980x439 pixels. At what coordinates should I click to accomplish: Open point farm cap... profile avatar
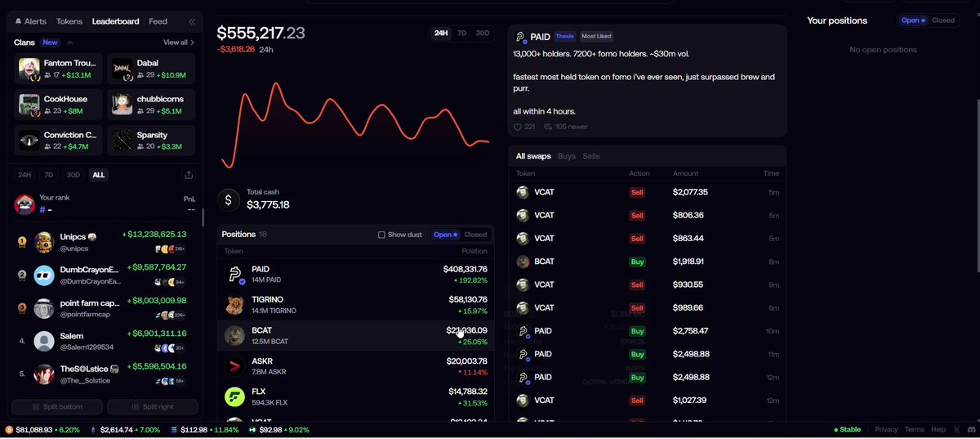click(44, 308)
